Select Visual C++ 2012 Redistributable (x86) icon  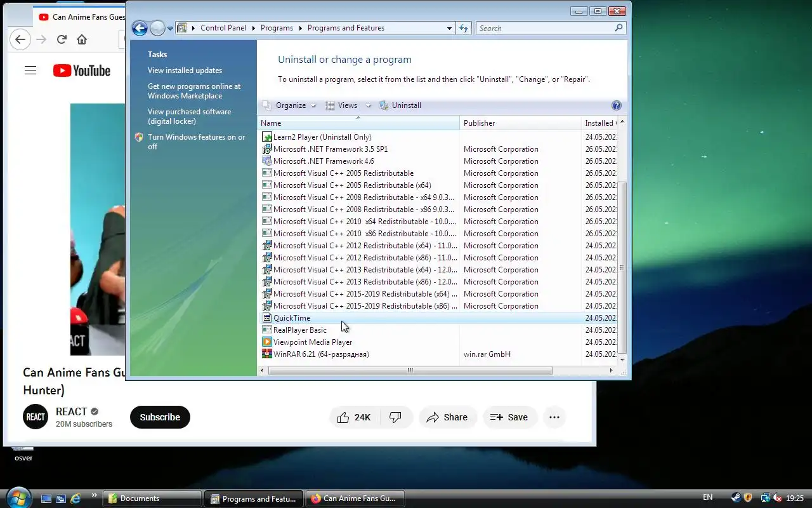click(x=267, y=258)
